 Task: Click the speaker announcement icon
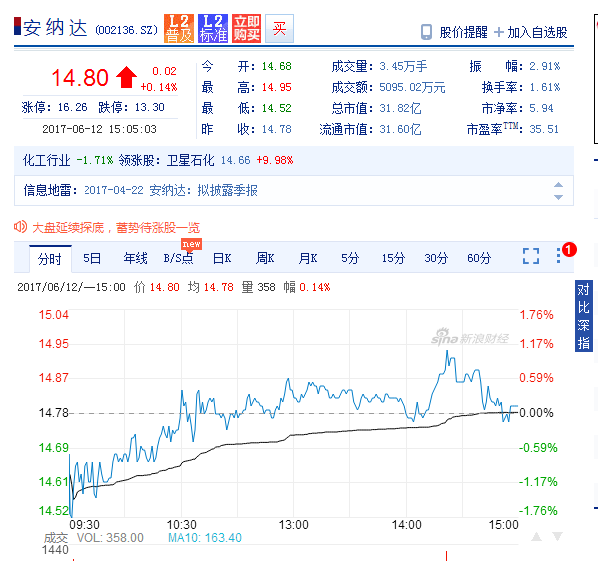[20, 227]
